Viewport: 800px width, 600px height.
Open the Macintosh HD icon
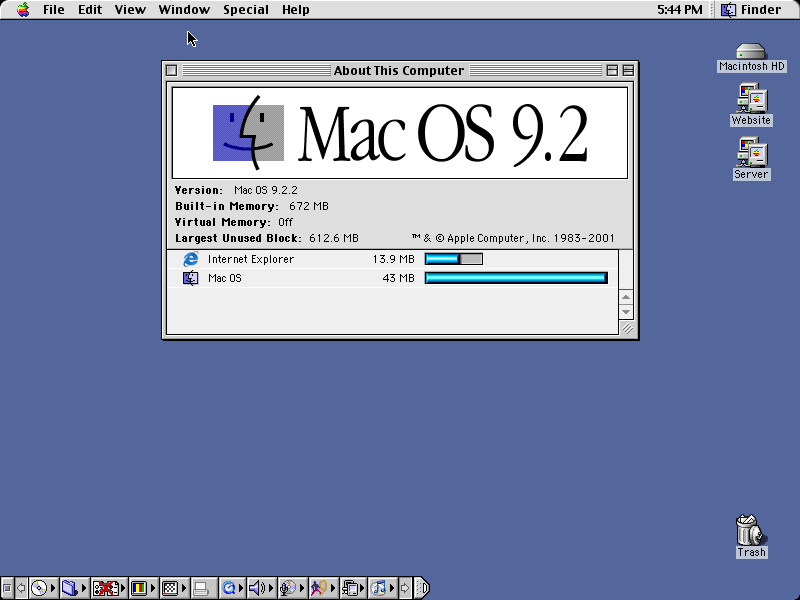749,52
